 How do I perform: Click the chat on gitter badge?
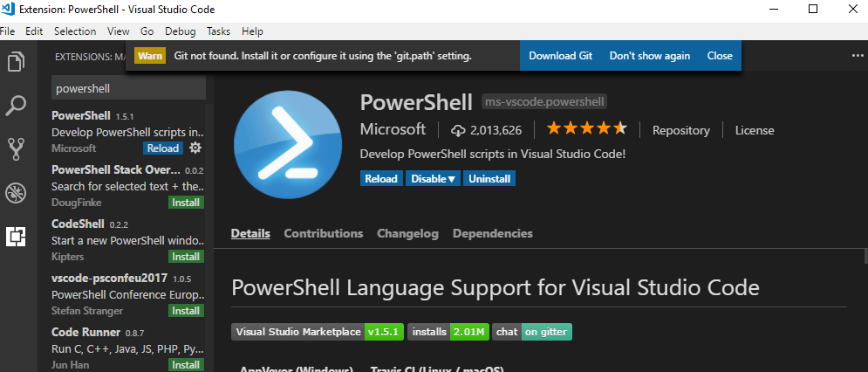click(532, 332)
